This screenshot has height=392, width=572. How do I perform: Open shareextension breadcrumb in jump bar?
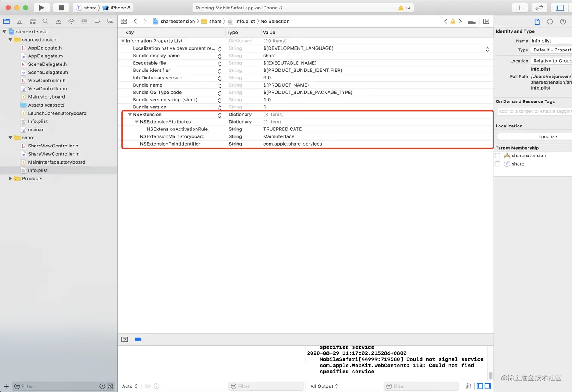click(x=174, y=21)
